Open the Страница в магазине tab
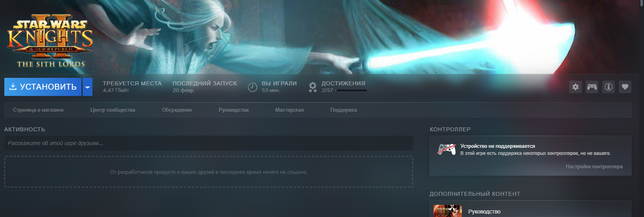The width and height of the screenshot is (644, 217). tap(38, 110)
